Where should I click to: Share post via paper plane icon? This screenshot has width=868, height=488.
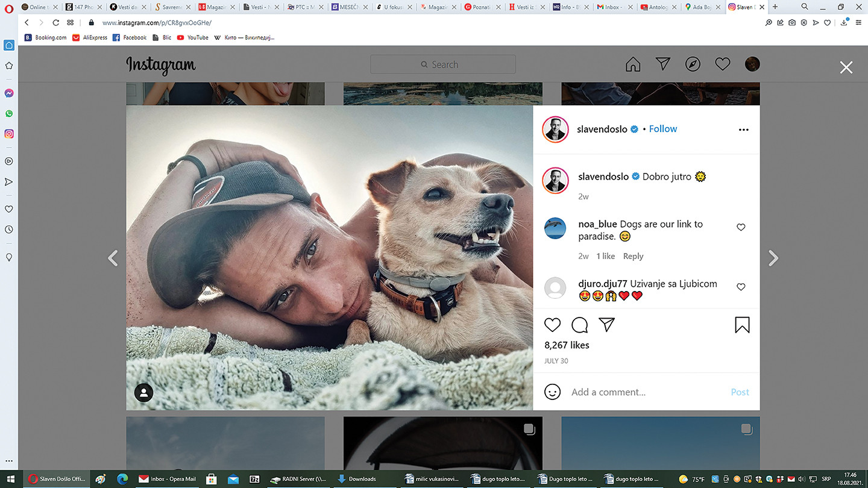coord(606,325)
